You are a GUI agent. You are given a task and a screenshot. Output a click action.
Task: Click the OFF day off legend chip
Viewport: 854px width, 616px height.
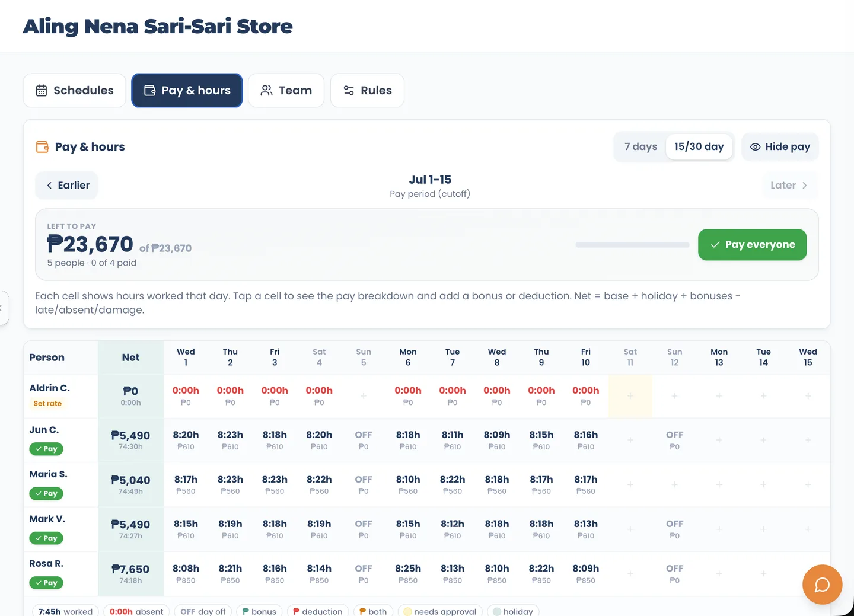tap(203, 611)
